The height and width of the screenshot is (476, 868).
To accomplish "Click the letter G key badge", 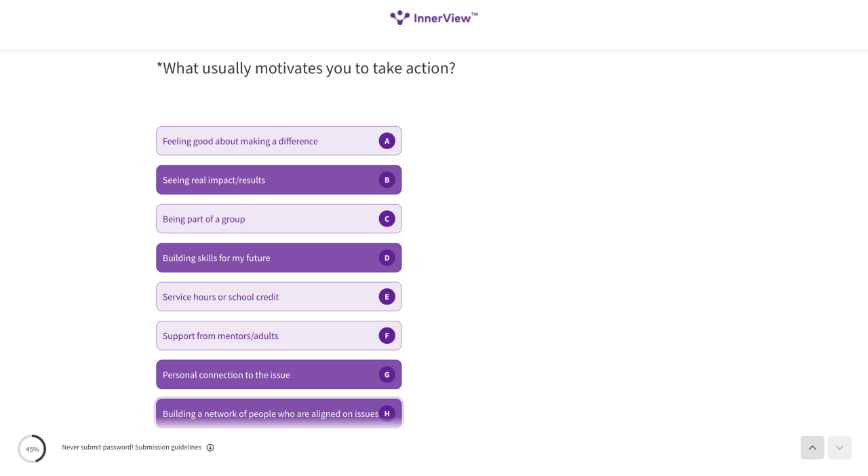I will coord(387,374).
